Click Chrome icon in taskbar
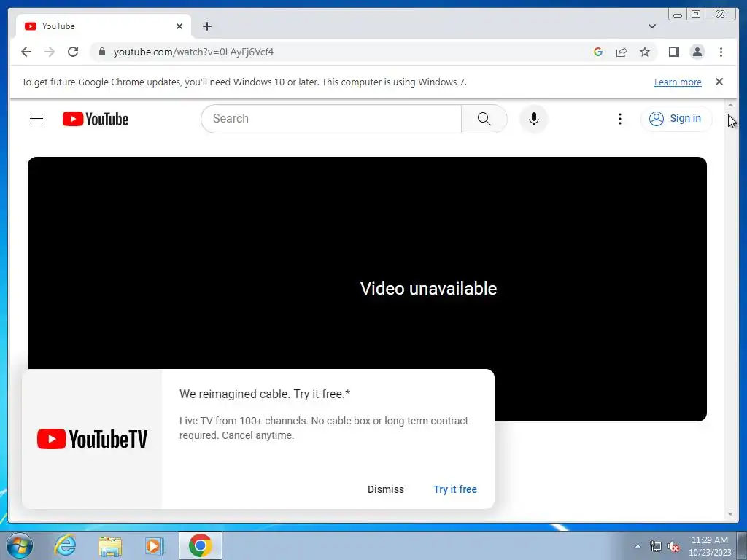 201,545
